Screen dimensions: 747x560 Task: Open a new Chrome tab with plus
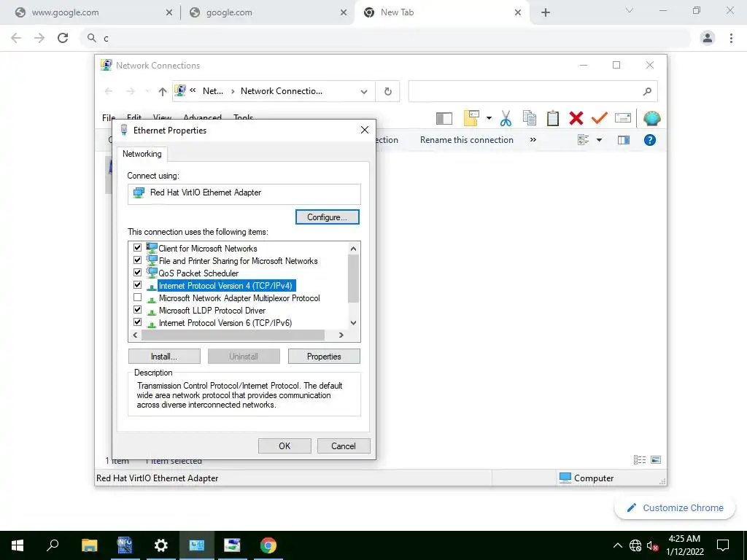tap(546, 13)
